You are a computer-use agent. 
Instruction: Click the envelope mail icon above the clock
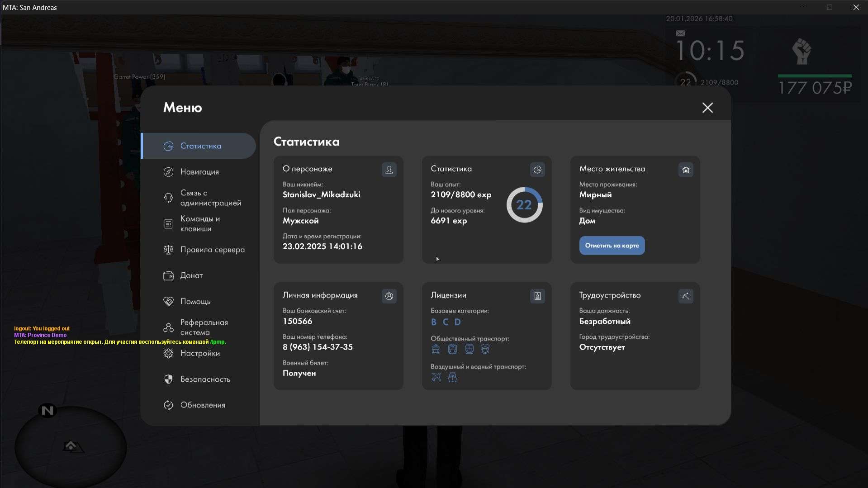pyautogui.click(x=681, y=33)
